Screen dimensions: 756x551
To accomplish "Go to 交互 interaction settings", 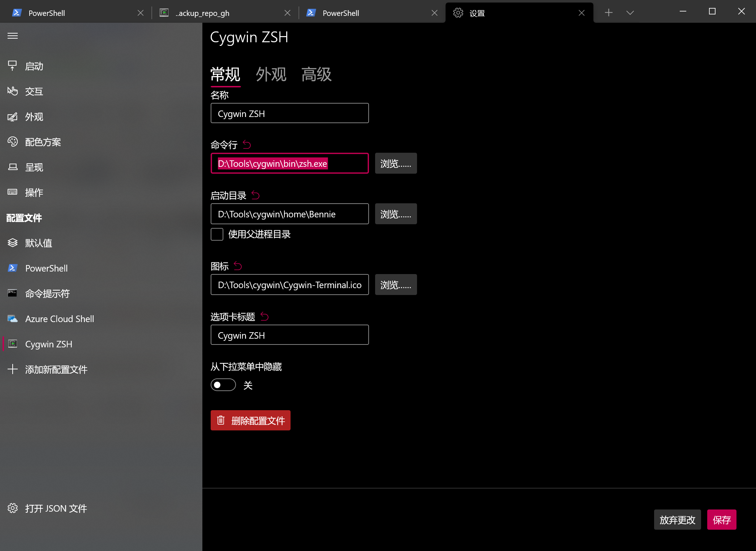I will (101, 91).
